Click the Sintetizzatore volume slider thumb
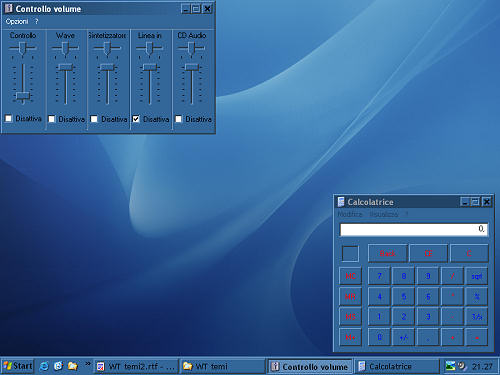The width and height of the screenshot is (500, 375). click(107, 67)
